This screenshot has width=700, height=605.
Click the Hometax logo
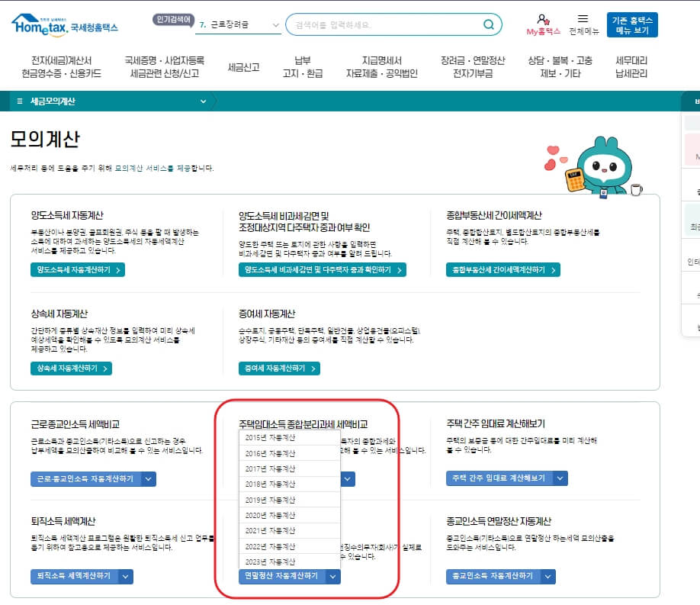point(65,24)
